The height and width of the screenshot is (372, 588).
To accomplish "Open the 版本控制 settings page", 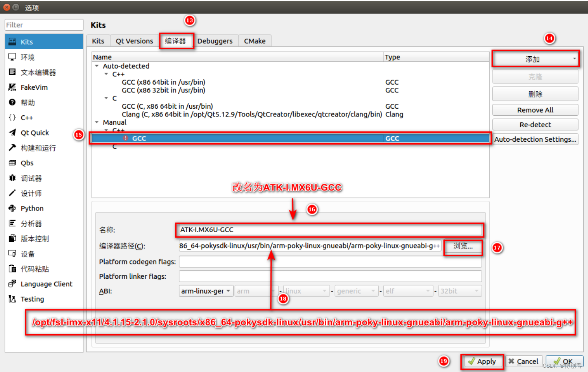I will [x=35, y=238].
